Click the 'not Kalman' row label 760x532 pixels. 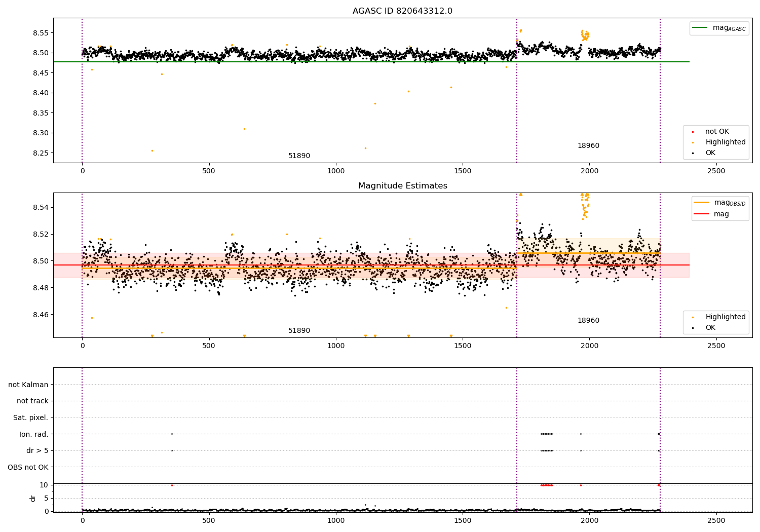coord(28,385)
